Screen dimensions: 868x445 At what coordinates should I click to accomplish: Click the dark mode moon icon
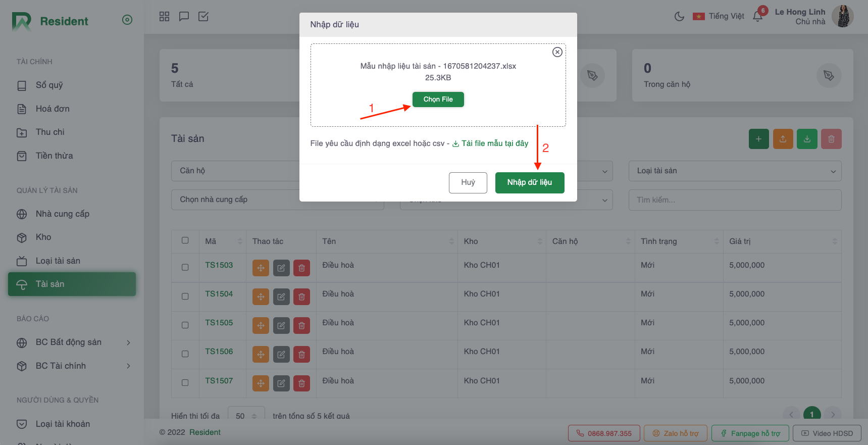pyautogui.click(x=679, y=17)
